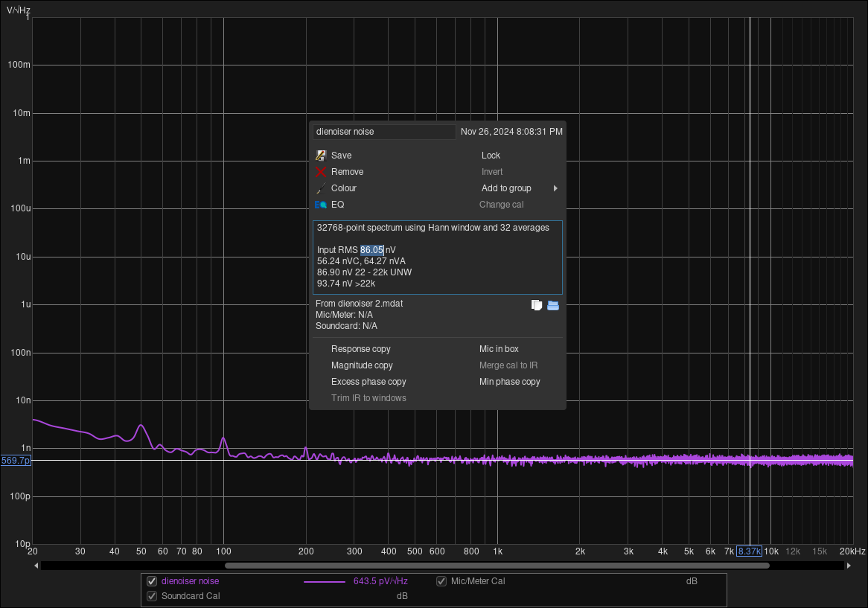Click Change cal option
Screen dimensions: 868x608
click(x=501, y=205)
